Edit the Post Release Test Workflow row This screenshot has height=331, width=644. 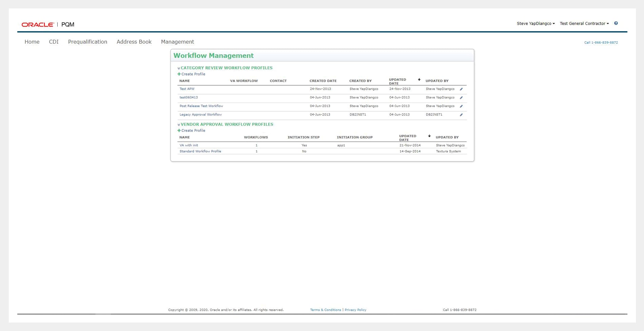click(x=461, y=106)
